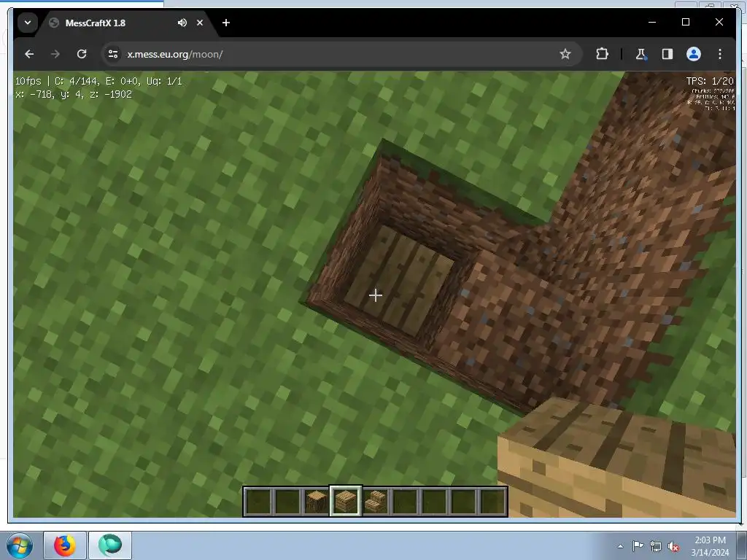Open the Windows Start menu
The width and height of the screenshot is (747, 560).
20,545
